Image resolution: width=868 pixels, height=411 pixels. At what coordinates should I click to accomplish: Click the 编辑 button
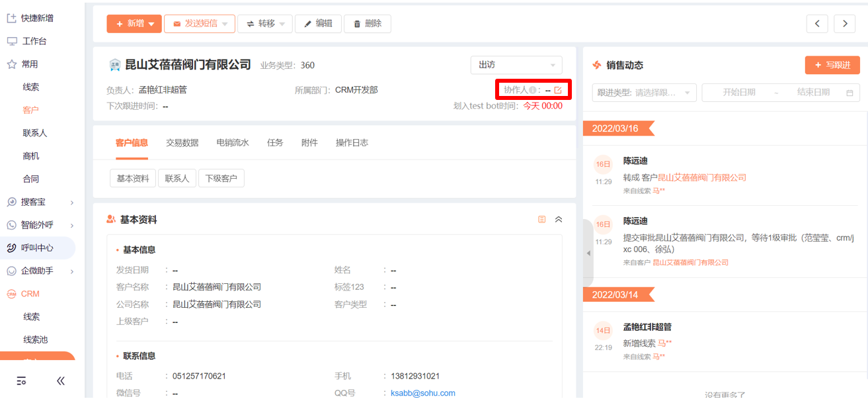[x=318, y=24]
